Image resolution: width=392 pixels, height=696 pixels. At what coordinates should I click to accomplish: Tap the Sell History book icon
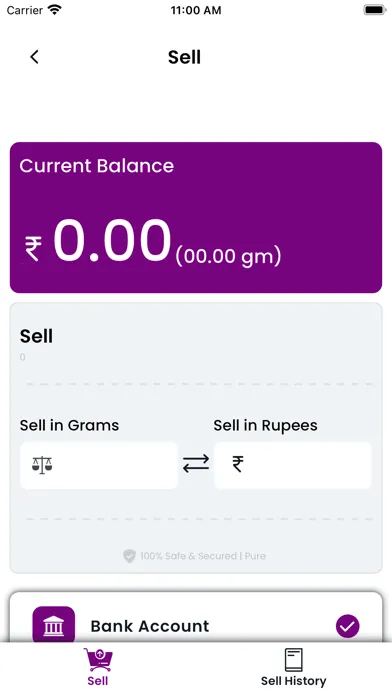(x=293, y=660)
